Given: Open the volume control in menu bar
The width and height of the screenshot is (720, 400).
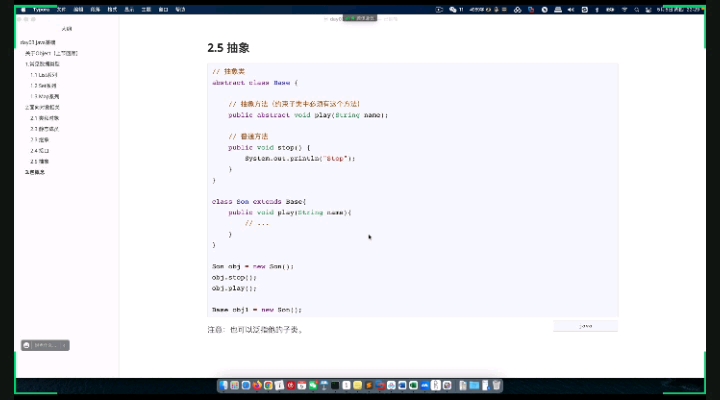Looking at the screenshot, I should [x=571, y=9].
